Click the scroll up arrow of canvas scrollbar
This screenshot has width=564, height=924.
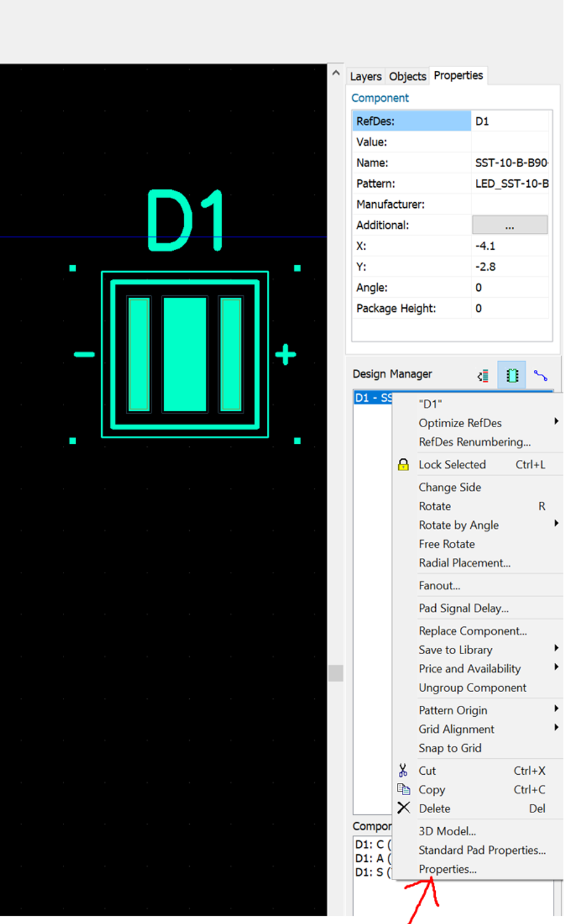[x=336, y=73]
